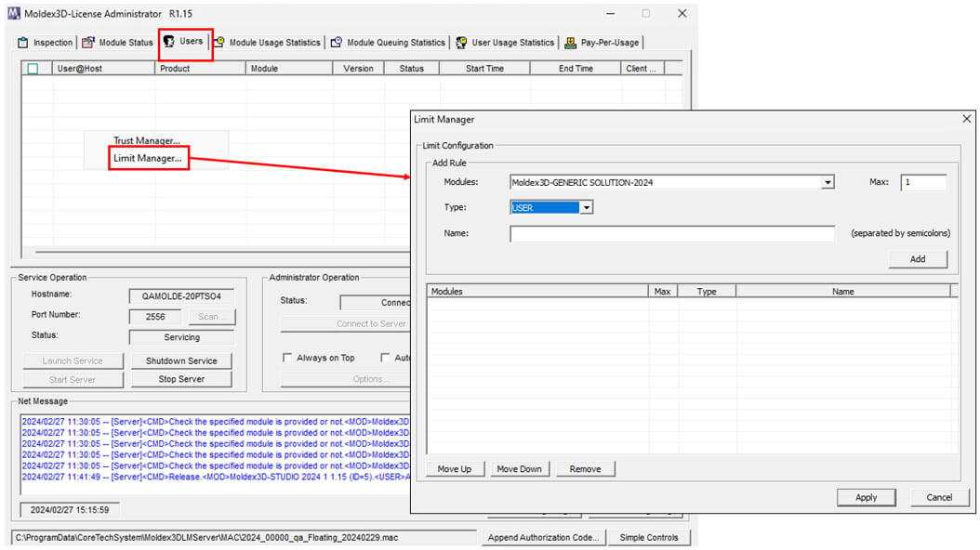The image size is (980, 550).
Task: Click the Max input field
Action: (923, 182)
